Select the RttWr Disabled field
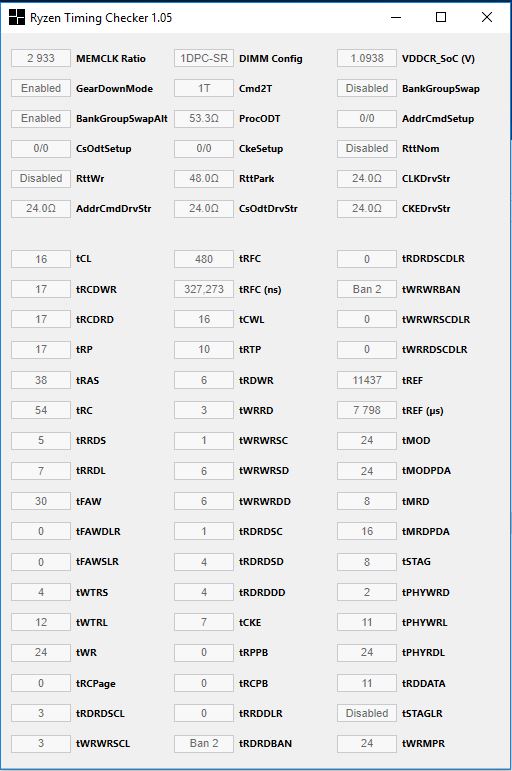The width and height of the screenshot is (512, 771). pos(41,178)
